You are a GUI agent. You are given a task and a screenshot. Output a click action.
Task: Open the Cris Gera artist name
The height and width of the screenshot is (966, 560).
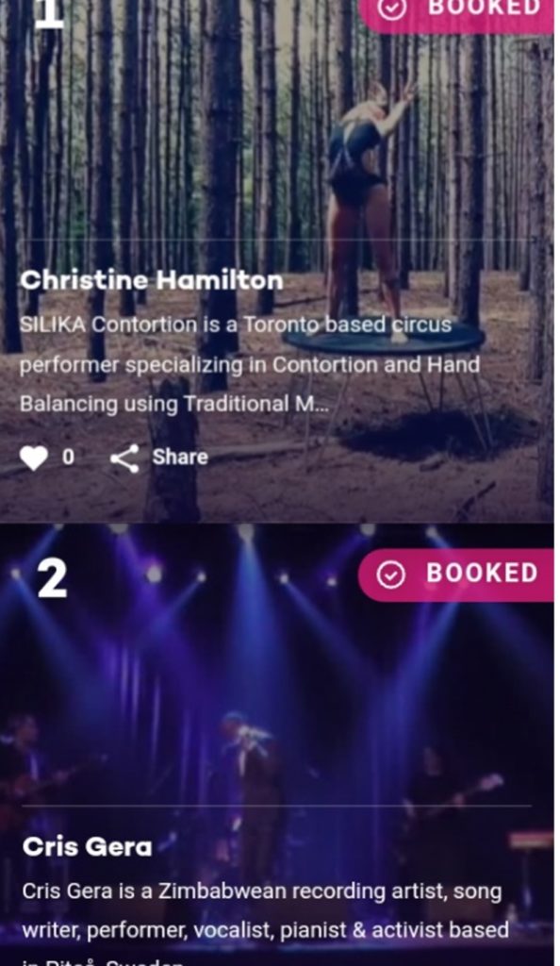click(87, 846)
